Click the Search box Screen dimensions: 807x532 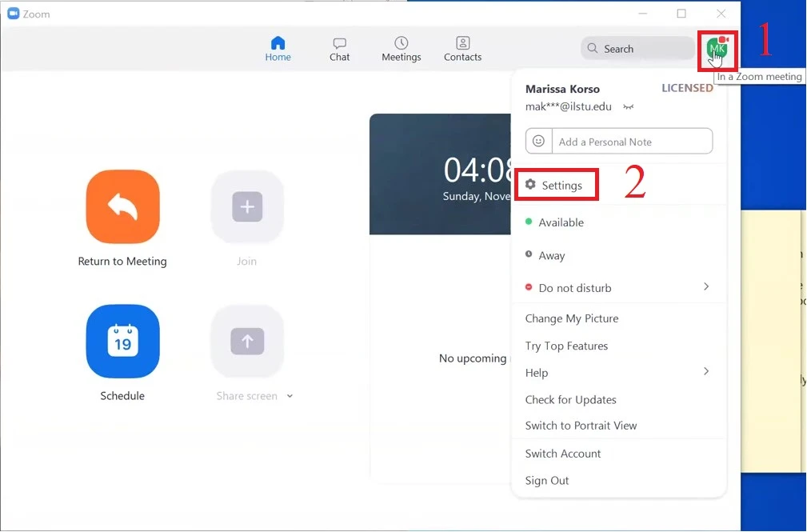[637, 49]
